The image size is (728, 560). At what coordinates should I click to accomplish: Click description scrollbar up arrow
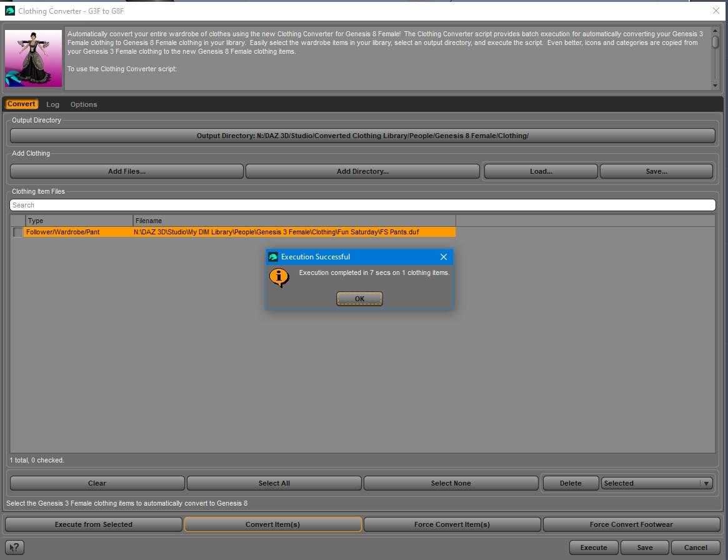coord(715,31)
